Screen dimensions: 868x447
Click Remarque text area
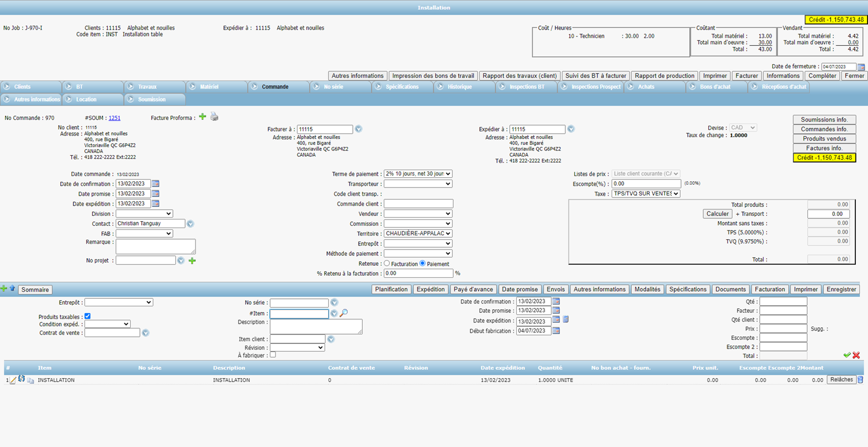pos(156,247)
